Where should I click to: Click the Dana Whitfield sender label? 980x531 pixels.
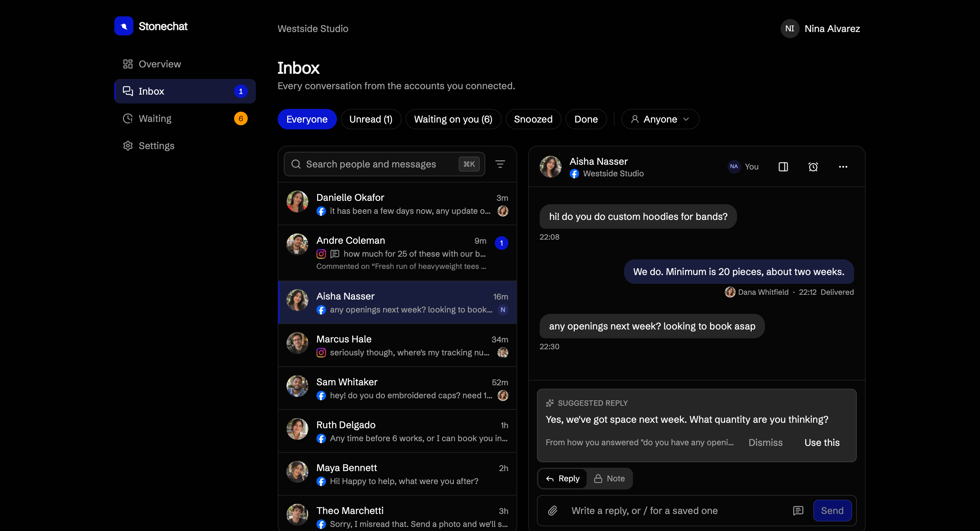[763, 292]
